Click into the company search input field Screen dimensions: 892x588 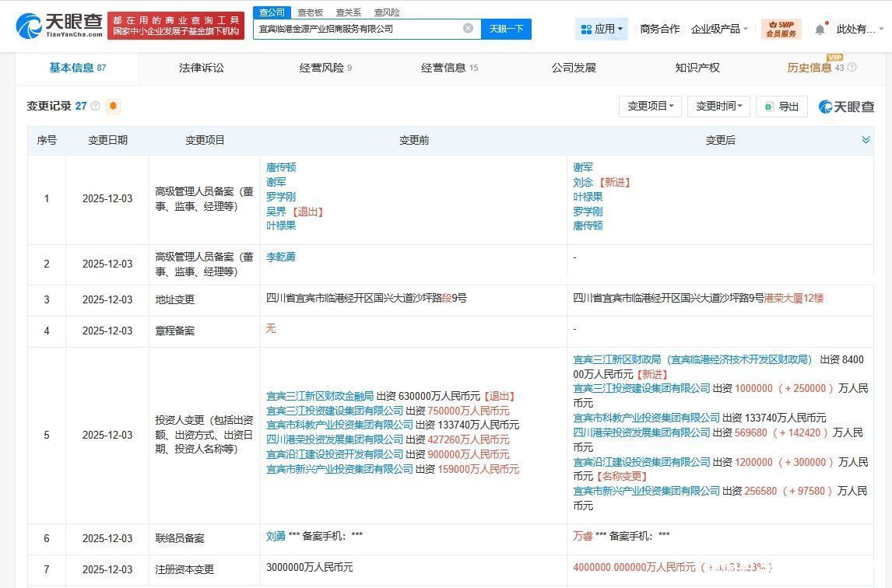tap(358, 29)
